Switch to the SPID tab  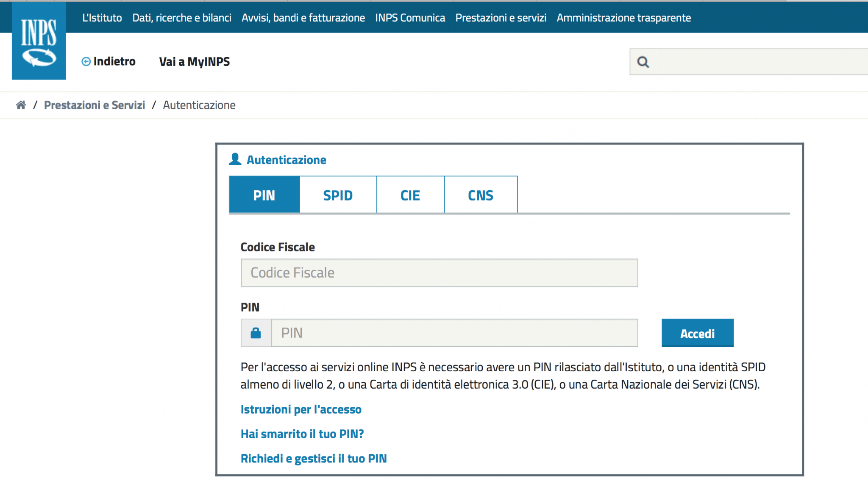click(x=338, y=195)
